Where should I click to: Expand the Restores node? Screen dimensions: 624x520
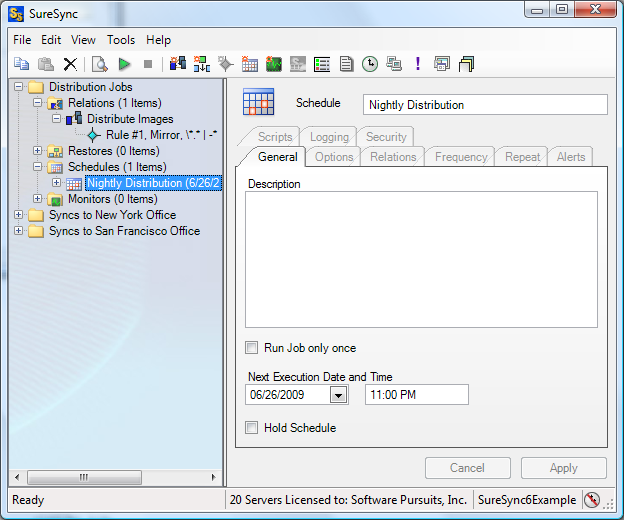tap(37, 151)
